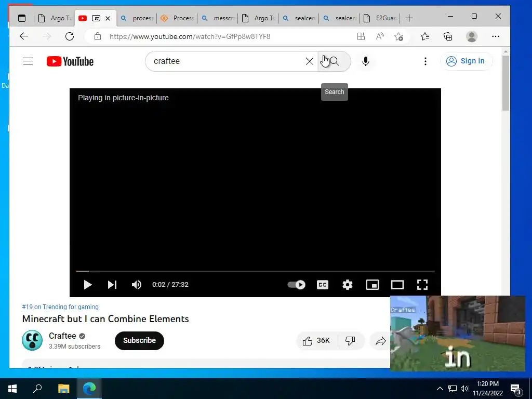Viewport: 532px width, 399px height.
Task: Start Read aloud in Edge
Action: [x=380, y=36]
